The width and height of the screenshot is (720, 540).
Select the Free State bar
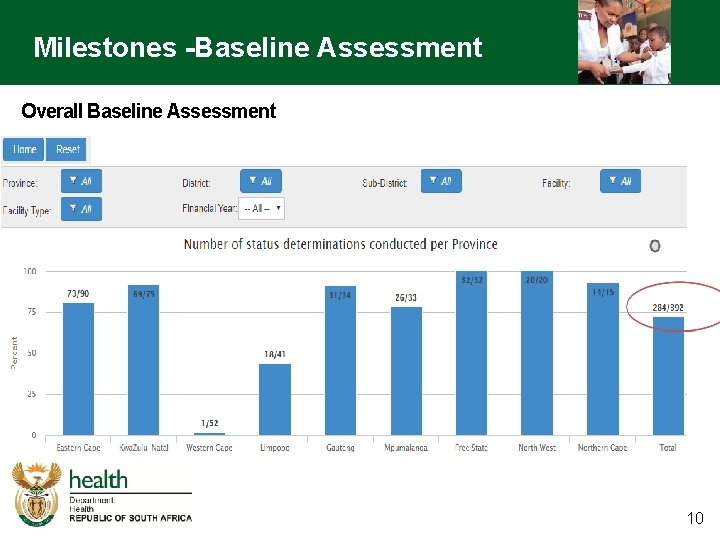coord(472,353)
